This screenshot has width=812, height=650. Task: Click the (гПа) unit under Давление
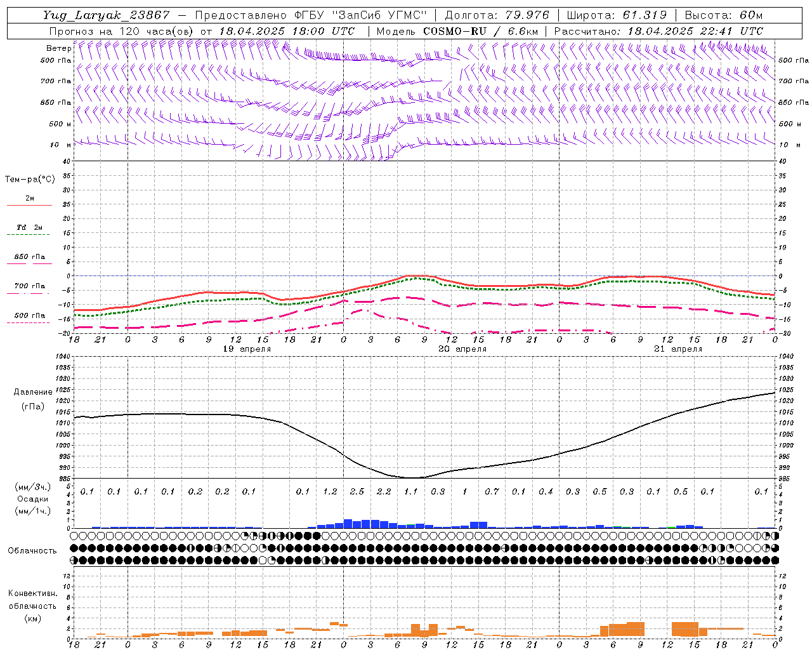click(33, 406)
